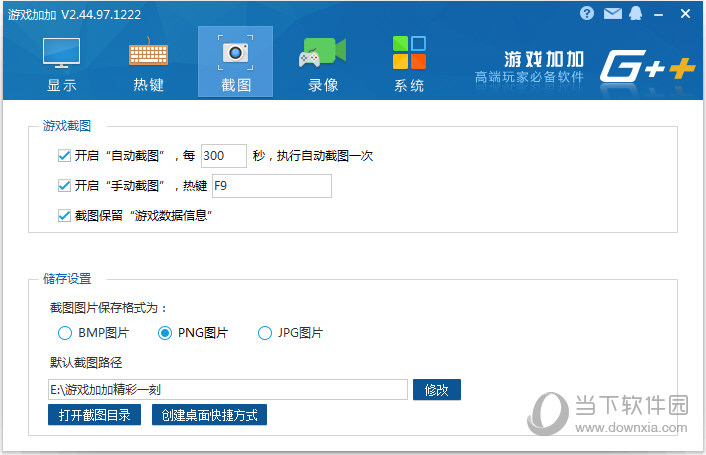
Task: Toggle 开启手动截图 checkbox
Action: pos(64,185)
